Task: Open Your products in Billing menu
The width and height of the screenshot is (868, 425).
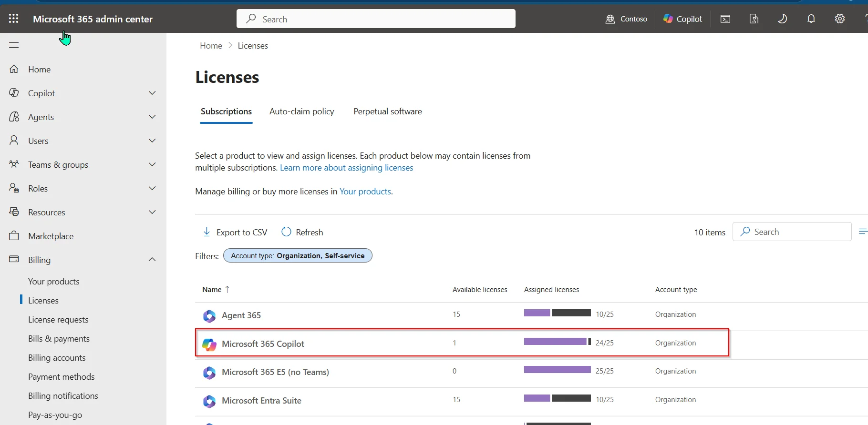Action: coord(53,282)
